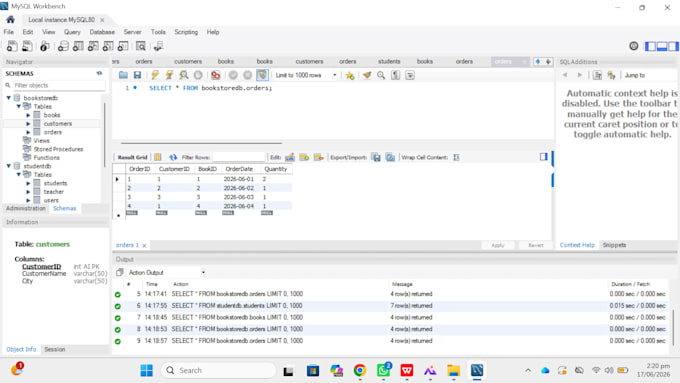Open the search table data tool

141,46
